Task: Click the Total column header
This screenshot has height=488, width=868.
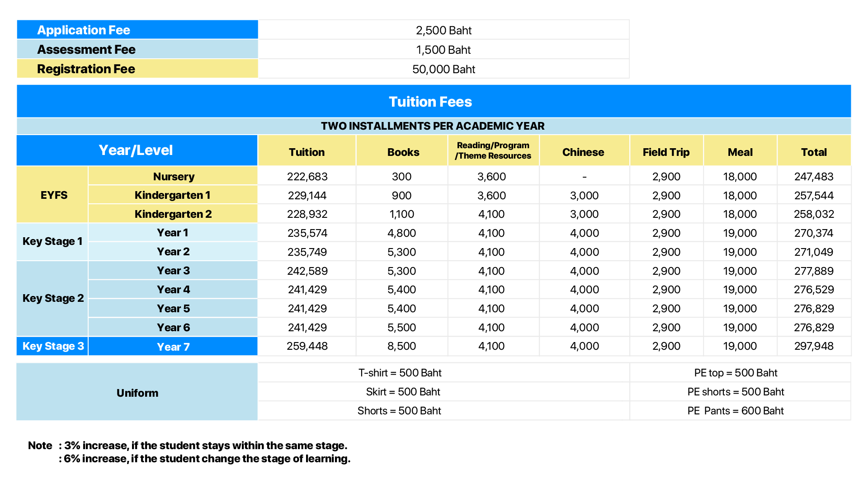Action: (814, 152)
